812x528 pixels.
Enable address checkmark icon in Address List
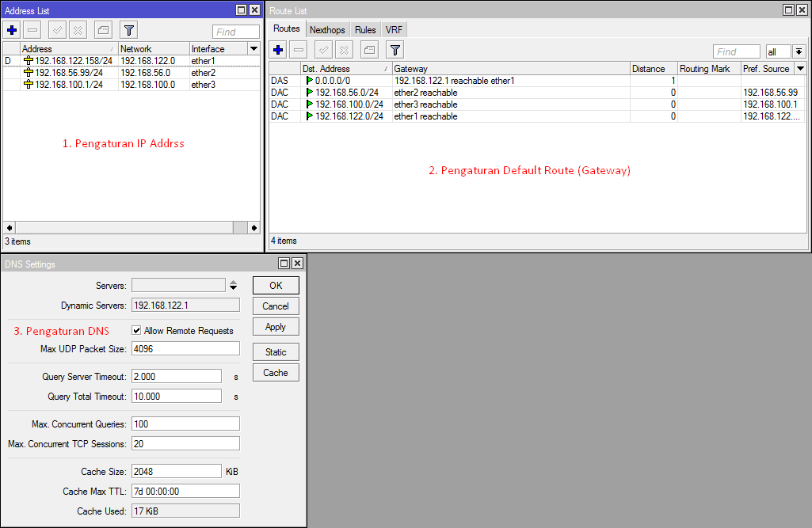(x=57, y=30)
